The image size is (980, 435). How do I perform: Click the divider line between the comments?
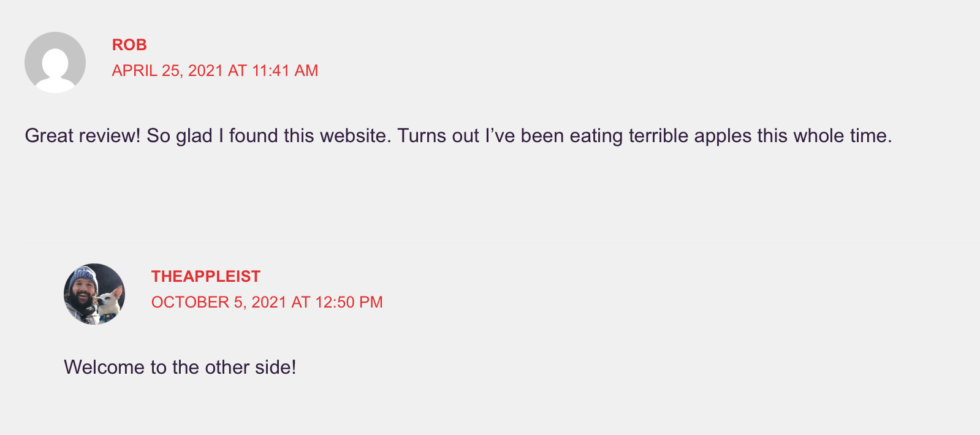[490, 243]
